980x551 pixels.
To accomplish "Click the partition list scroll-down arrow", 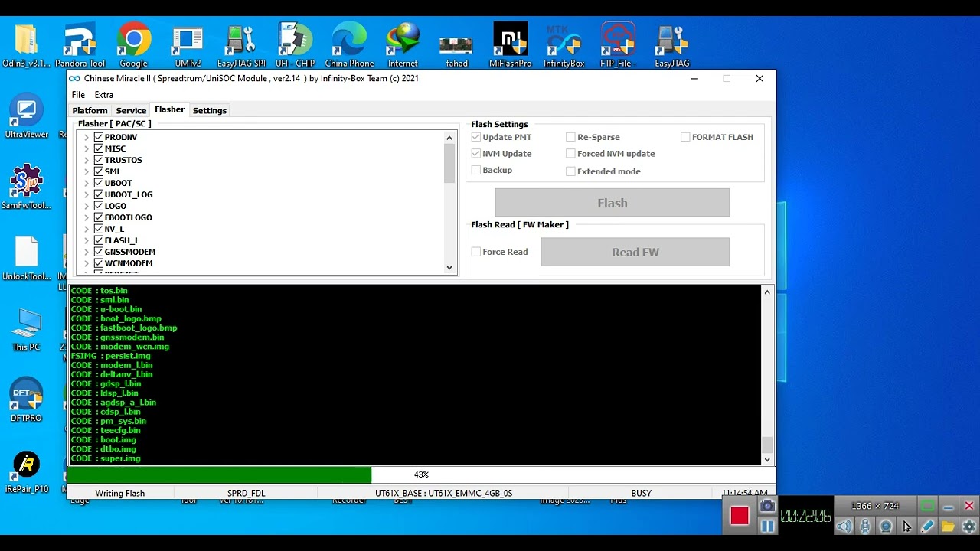I will pyautogui.click(x=449, y=268).
